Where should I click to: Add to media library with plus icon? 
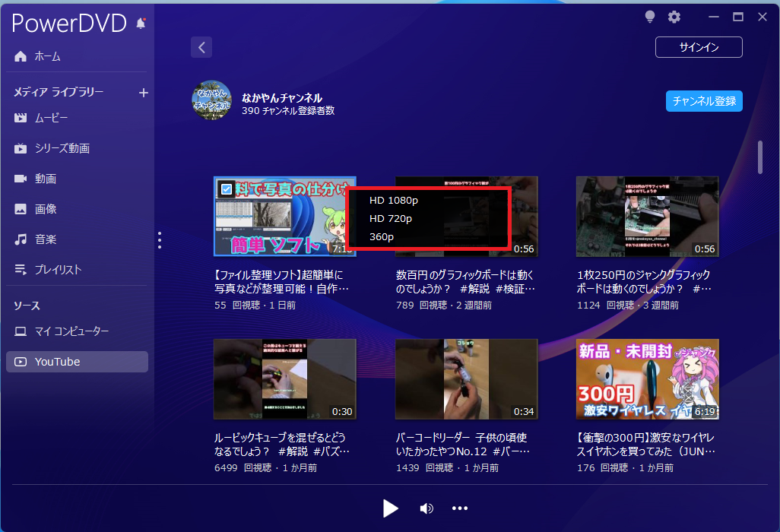tap(143, 93)
